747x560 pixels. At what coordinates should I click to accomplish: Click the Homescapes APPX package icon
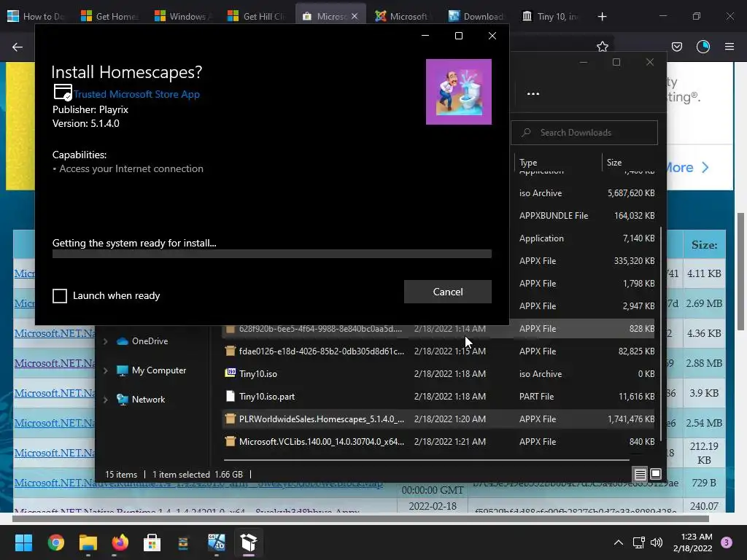(x=230, y=419)
